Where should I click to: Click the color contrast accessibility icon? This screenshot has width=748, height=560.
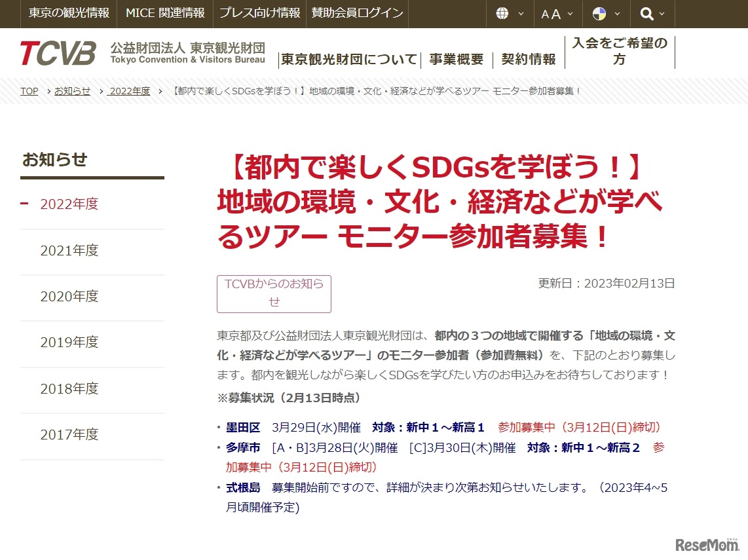tap(601, 13)
